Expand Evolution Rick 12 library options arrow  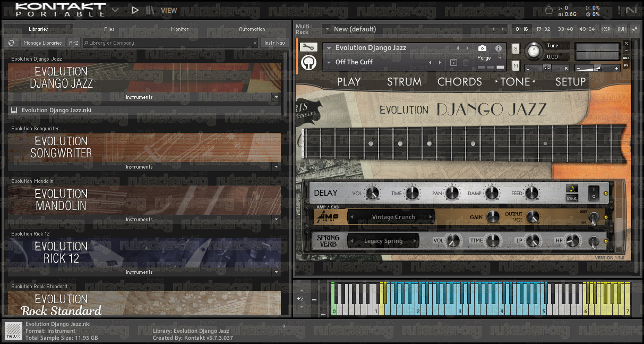(x=275, y=272)
